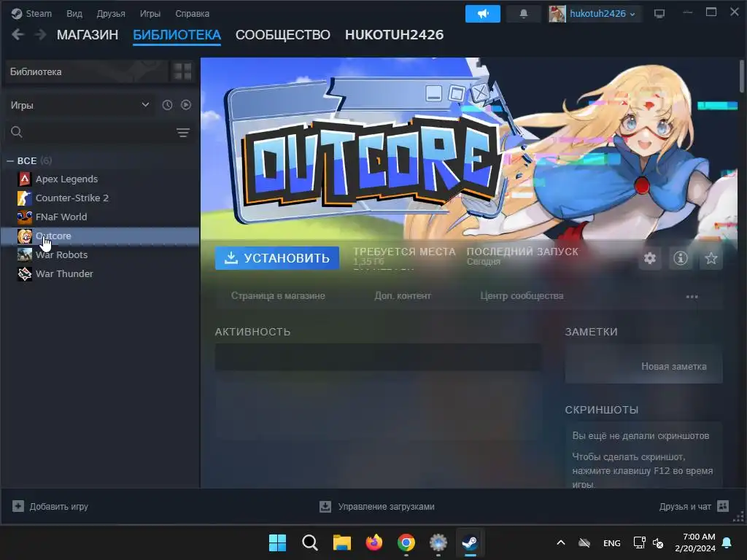
Task: Open Outcore game settings gear
Action: (650, 259)
